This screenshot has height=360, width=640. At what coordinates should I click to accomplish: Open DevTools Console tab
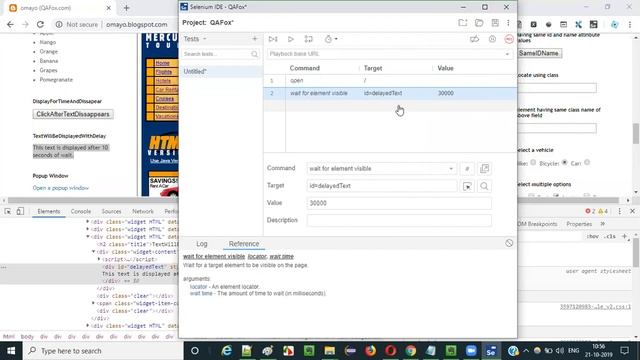click(81, 211)
